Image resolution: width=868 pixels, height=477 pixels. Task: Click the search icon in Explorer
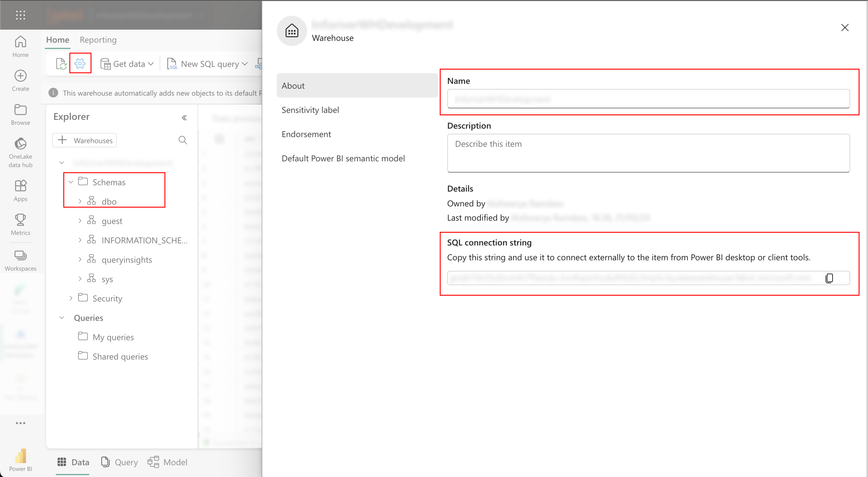tap(183, 140)
